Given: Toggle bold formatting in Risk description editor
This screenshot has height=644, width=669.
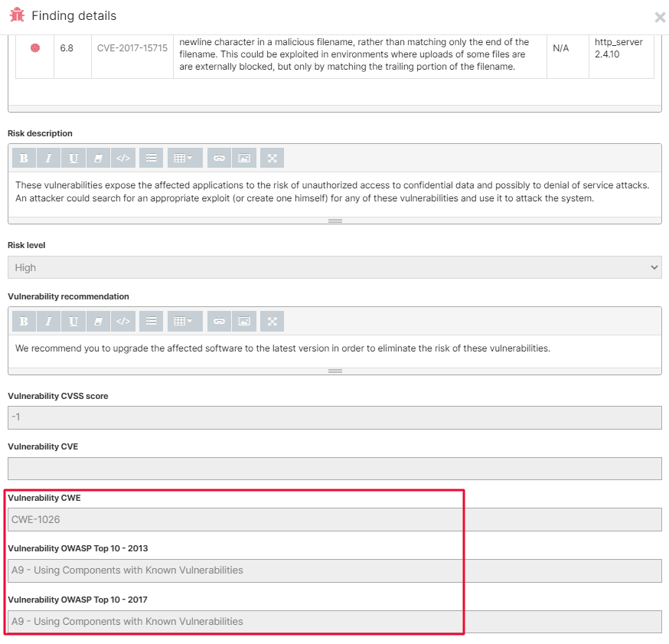Looking at the screenshot, I should (x=24, y=157).
